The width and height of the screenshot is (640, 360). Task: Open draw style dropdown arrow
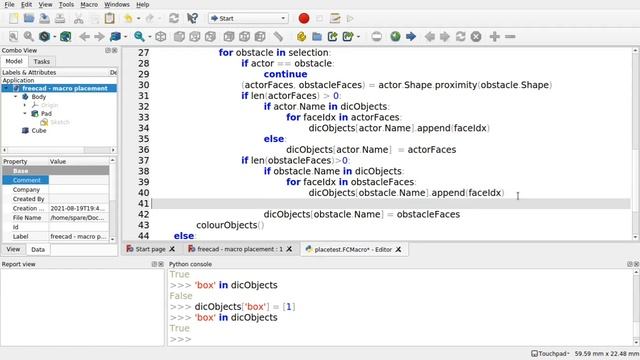tap(55, 36)
